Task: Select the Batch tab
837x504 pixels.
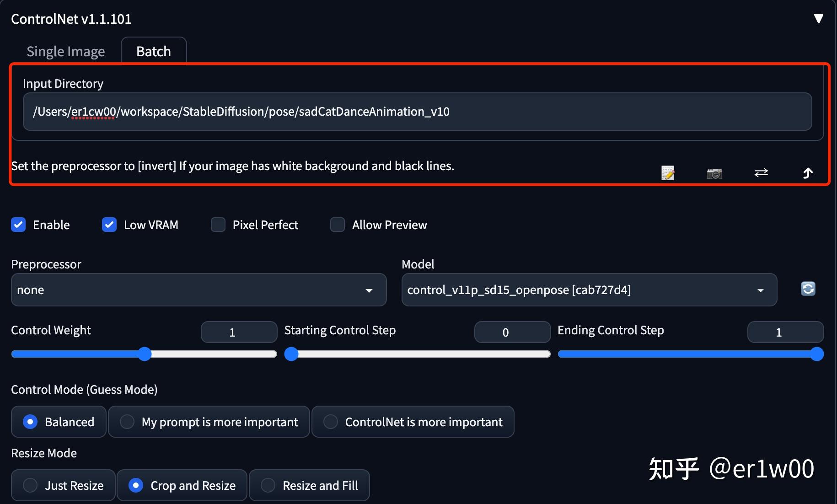Action: click(x=154, y=51)
